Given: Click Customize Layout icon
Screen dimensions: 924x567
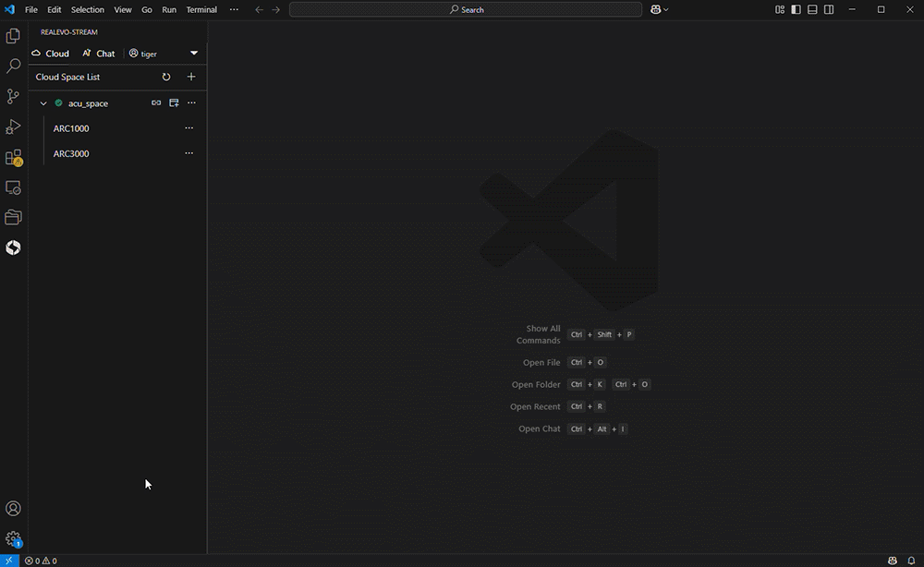Looking at the screenshot, I should tap(780, 9).
